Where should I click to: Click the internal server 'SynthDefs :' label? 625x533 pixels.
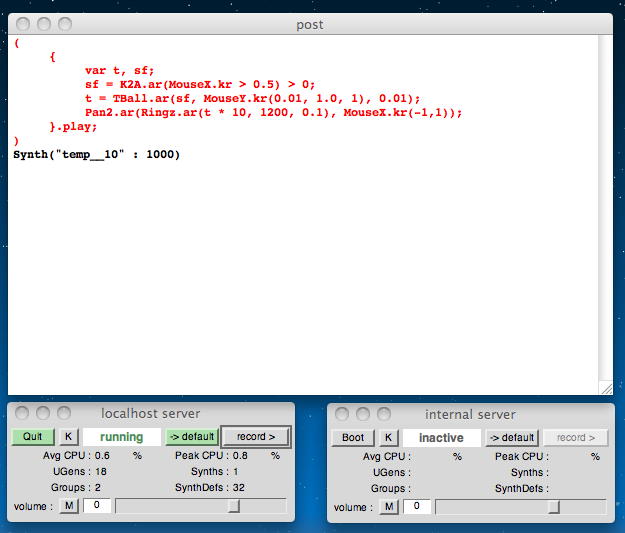click(x=522, y=488)
